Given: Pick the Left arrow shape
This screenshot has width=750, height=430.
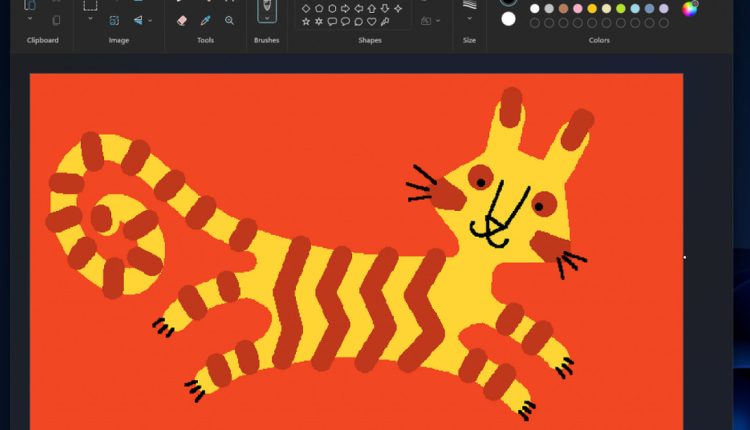Looking at the screenshot, I should 358,8.
